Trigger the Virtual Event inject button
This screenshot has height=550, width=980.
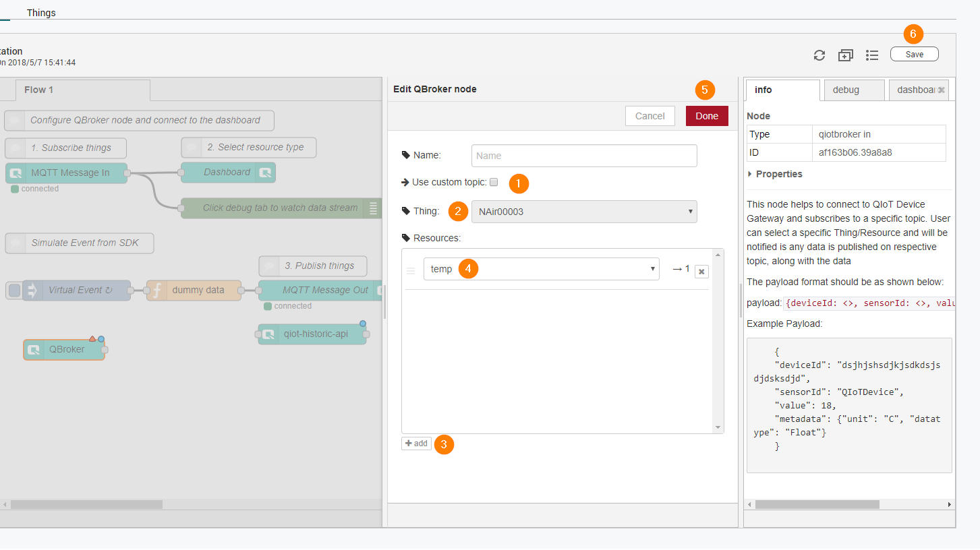[x=13, y=291]
